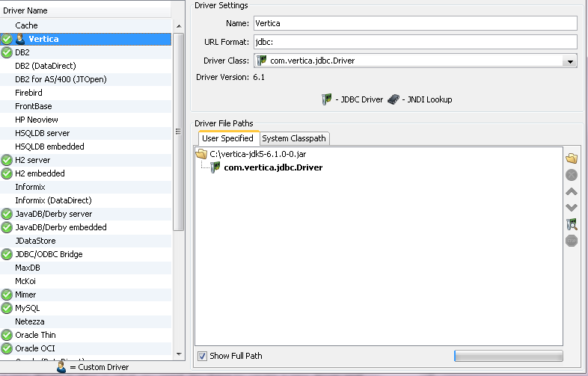Select JDBC/ODBC Bridge driver name
The width and height of the screenshot is (588, 376).
[x=49, y=254]
